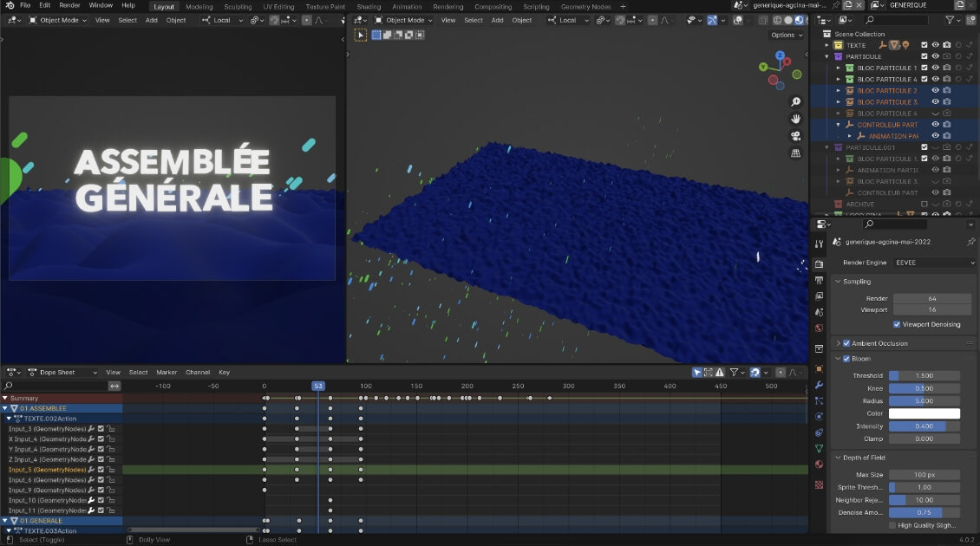Uncheck exclude checkbox for PARTICULE collection
Viewport: 980px width, 546px height.
coord(924,56)
